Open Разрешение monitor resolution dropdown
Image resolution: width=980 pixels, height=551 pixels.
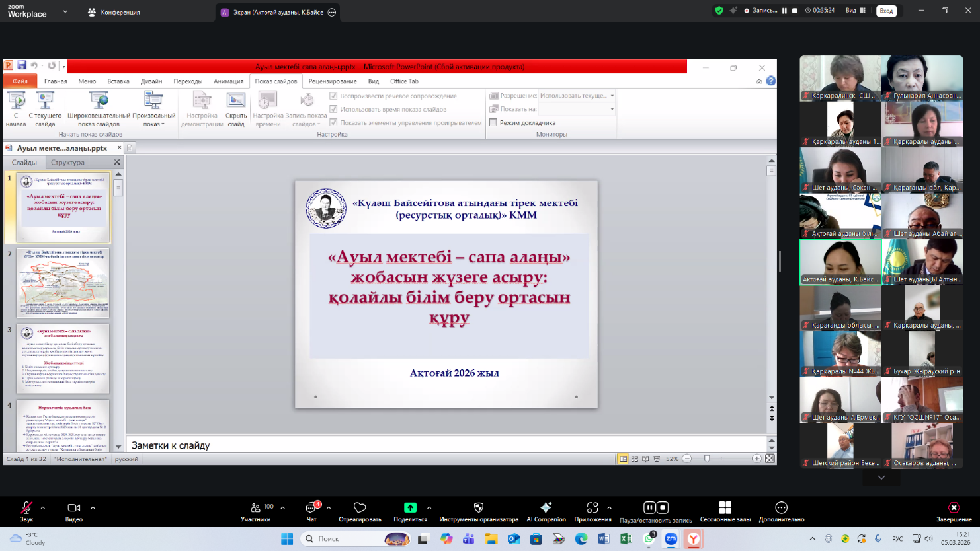(612, 94)
